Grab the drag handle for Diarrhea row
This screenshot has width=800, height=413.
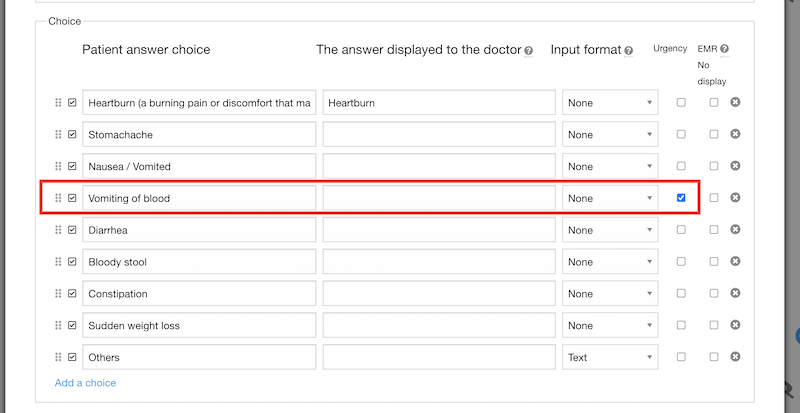point(58,230)
